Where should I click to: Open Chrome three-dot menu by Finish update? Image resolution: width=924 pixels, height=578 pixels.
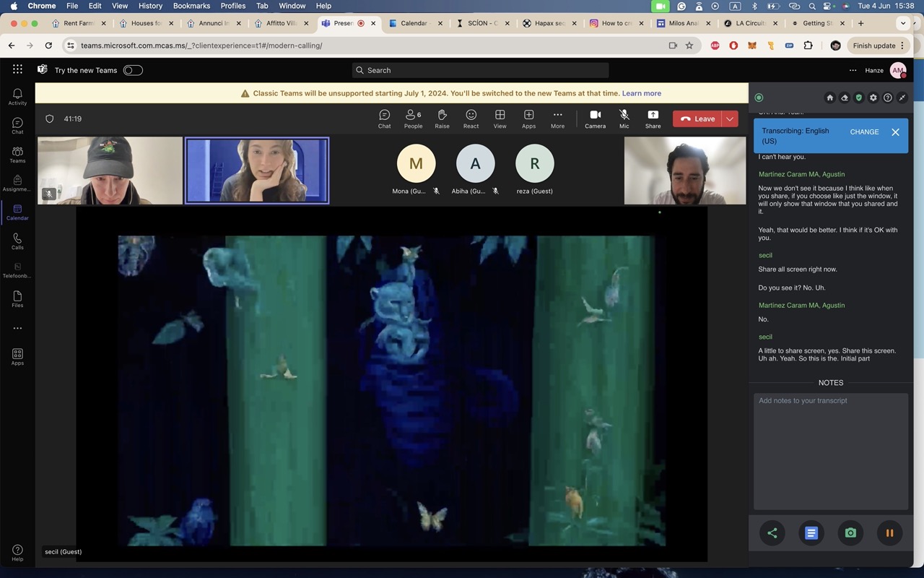point(902,46)
